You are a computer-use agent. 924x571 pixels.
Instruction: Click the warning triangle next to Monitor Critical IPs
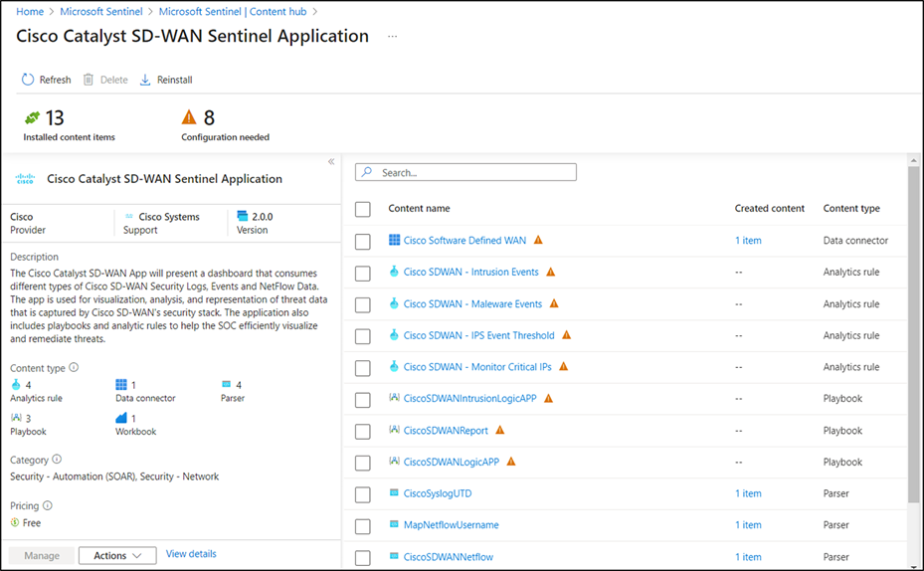click(x=563, y=366)
